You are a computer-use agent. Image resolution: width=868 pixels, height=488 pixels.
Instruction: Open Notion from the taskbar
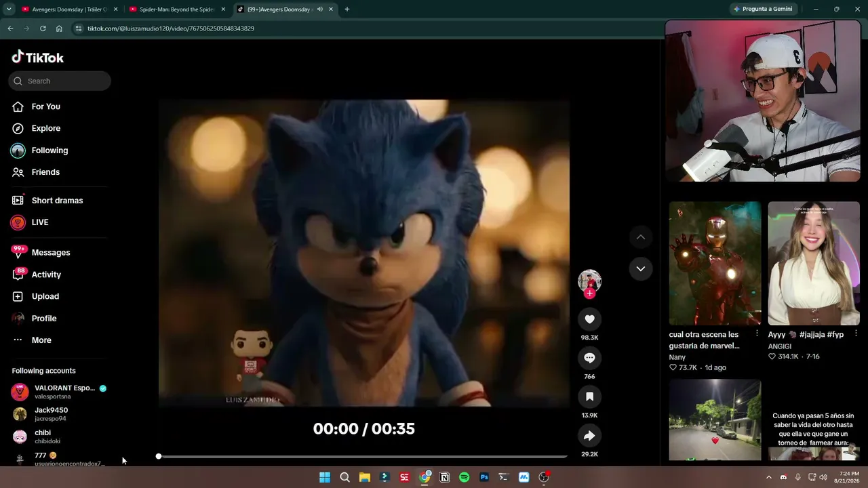445,477
